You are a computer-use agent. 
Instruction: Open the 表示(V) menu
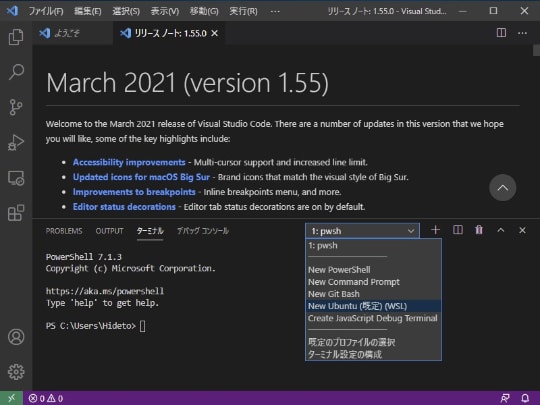[165, 11]
